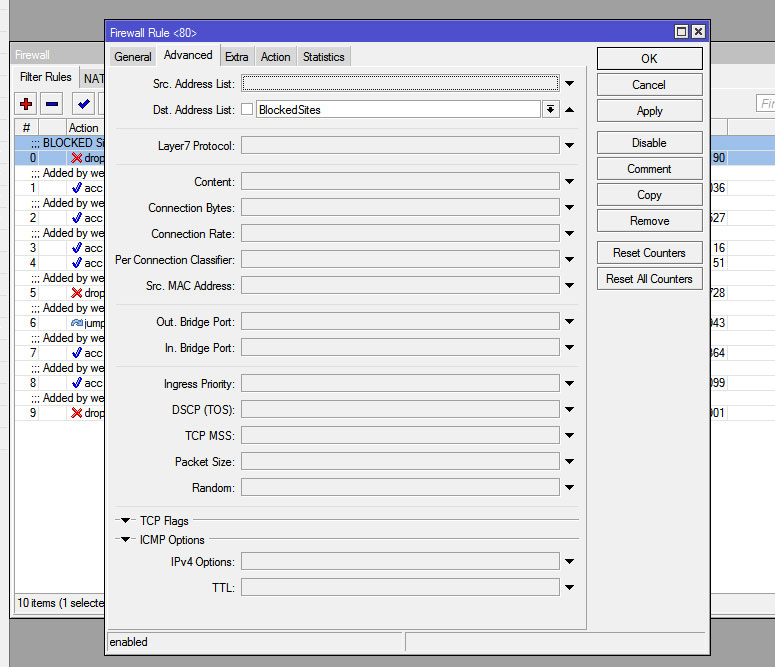Expand the ICMP Options section
This screenshot has width=775, height=667.
[x=126, y=540]
